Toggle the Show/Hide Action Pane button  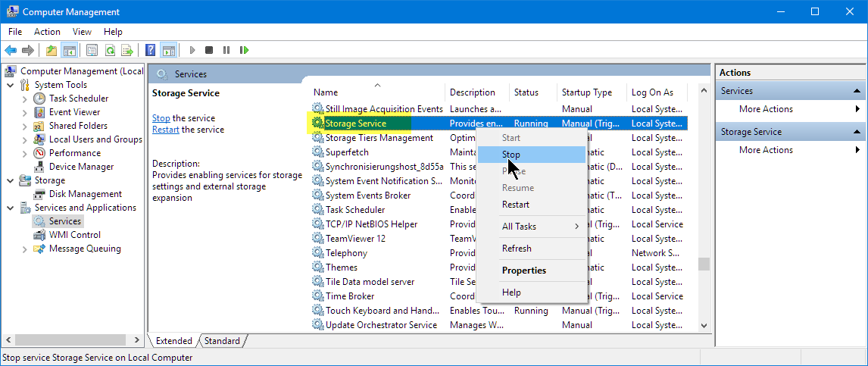pos(168,50)
